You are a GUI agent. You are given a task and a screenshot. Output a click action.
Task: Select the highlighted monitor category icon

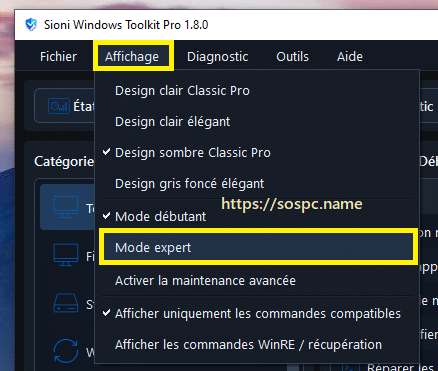click(66, 207)
